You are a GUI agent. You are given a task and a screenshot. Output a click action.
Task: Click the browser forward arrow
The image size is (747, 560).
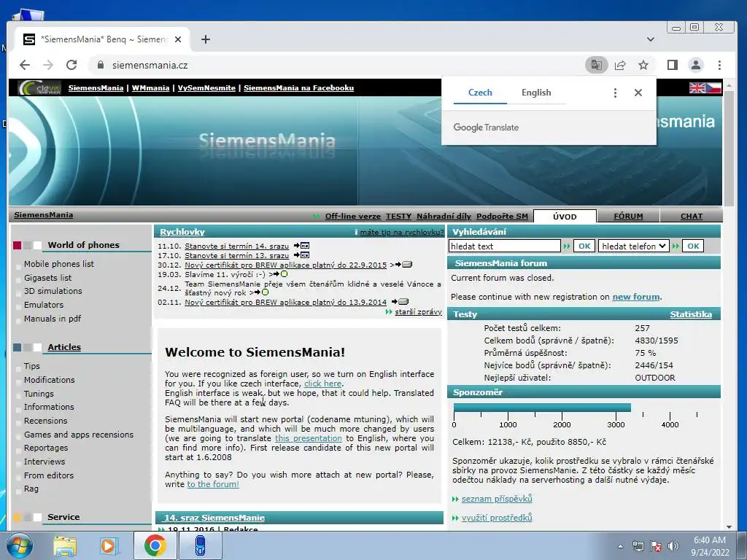(48, 65)
